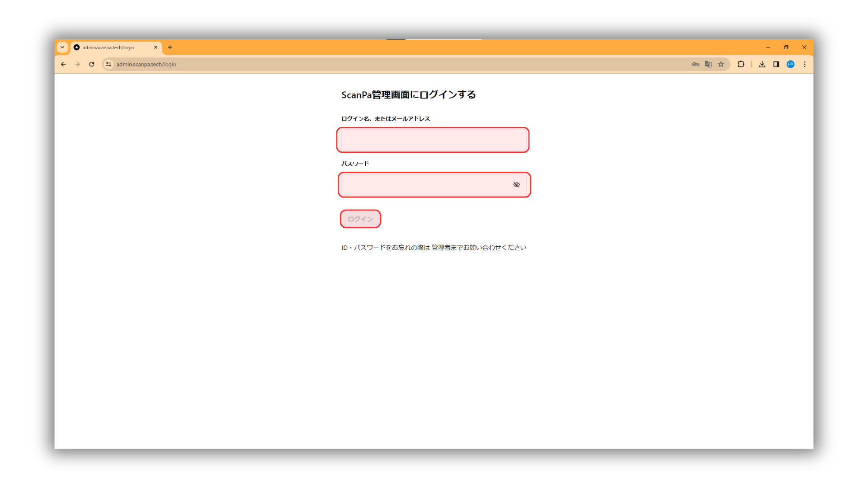
Task: Click the password manager key icon
Action: (695, 64)
